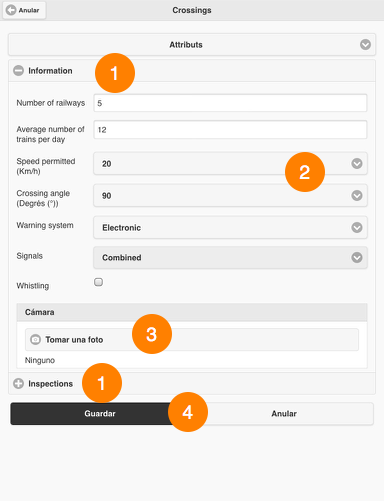
Task: Collapse the Information section header
Action: [x=192, y=71]
